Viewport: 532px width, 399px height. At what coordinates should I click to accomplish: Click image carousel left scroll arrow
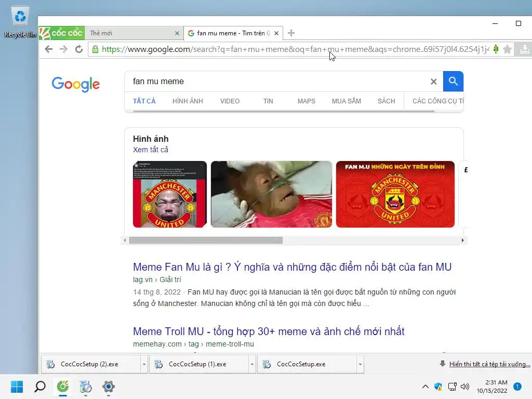coord(125,240)
